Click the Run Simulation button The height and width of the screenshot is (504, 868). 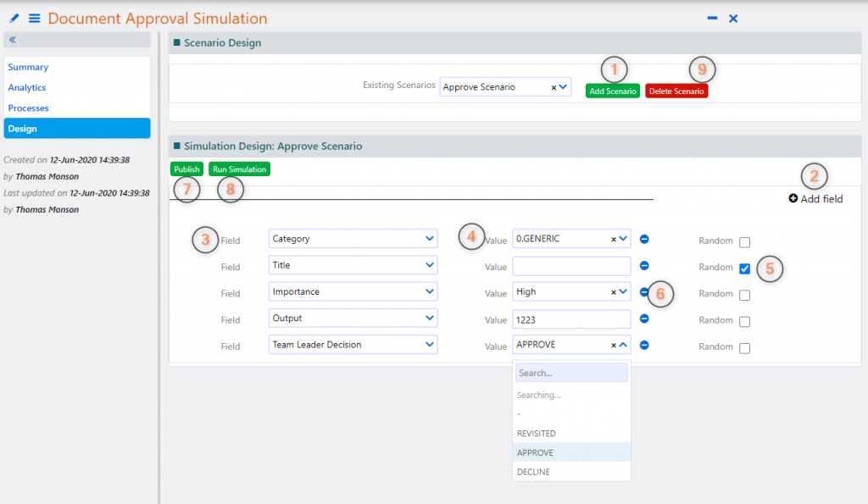239,169
